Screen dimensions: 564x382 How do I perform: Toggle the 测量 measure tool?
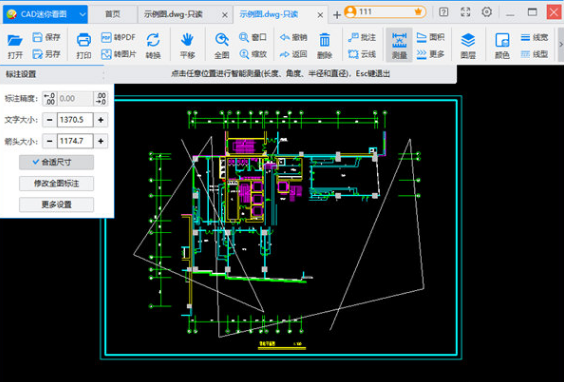point(399,46)
